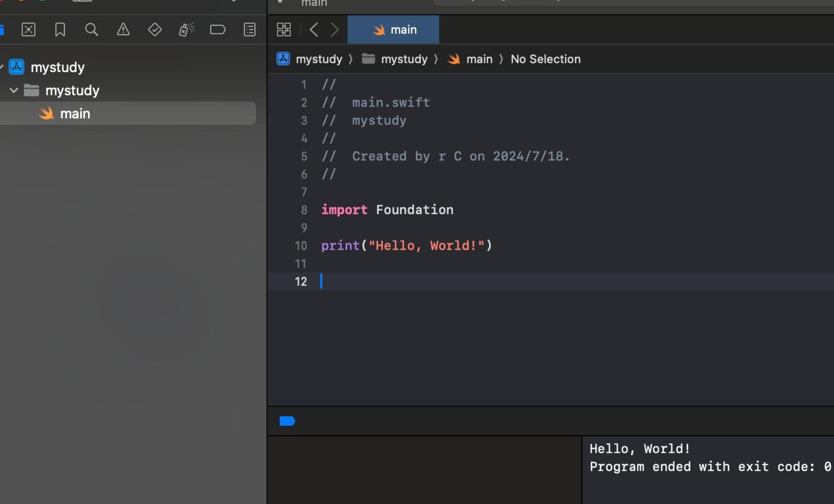Open the Debug navigator spray icon
Viewport: 834px width, 504px height.
[x=186, y=30]
